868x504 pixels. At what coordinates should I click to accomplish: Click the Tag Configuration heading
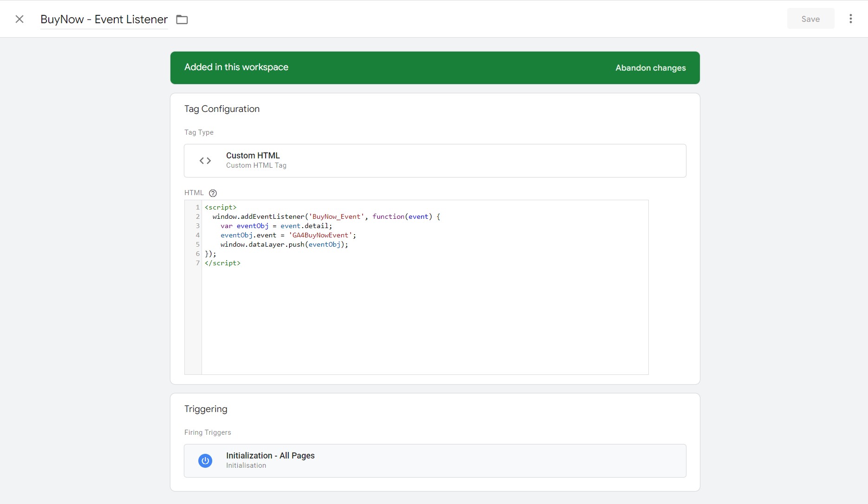coord(222,109)
